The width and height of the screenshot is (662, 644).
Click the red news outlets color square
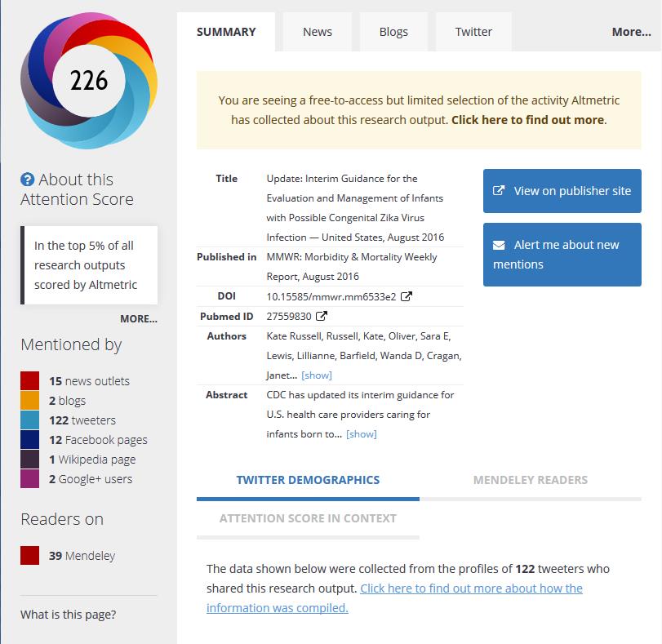[30, 381]
